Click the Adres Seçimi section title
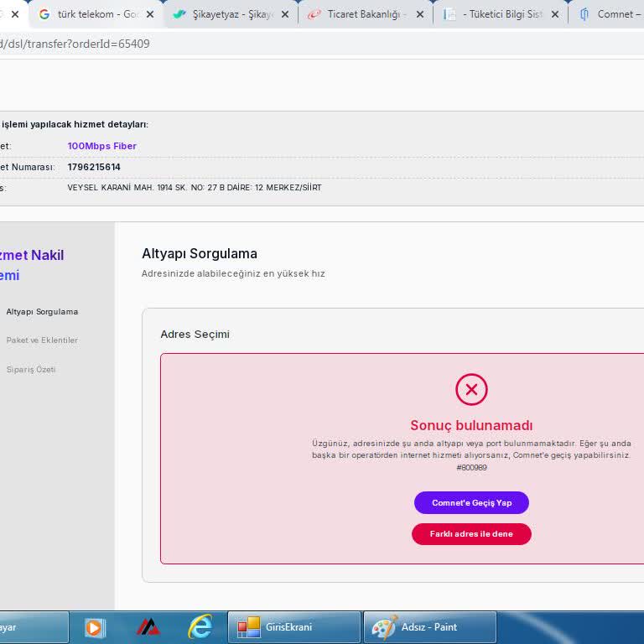This screenshot has width=644, height=644. [195, 335]
